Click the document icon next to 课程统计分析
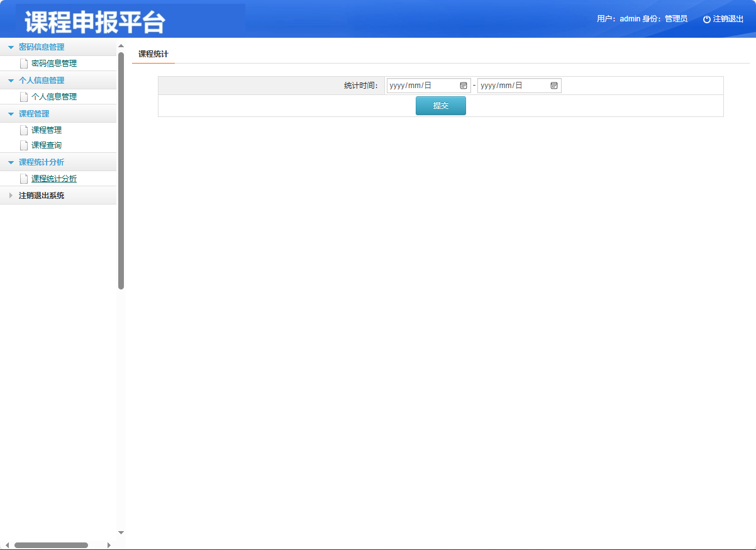This screenshot has height=550, width=756. point(24,178)
